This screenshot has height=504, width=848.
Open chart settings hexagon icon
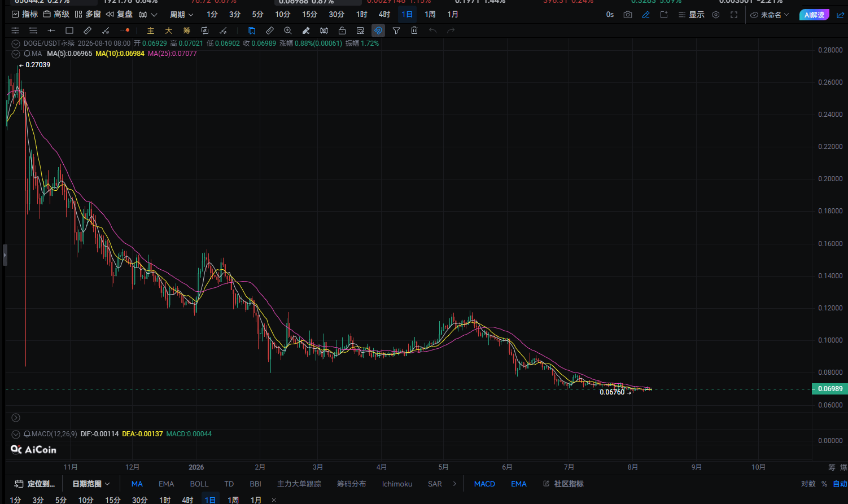point(716,15)
